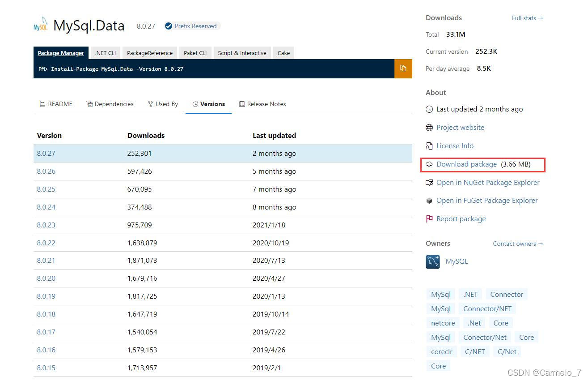This screenshot has height=381, width=588.
Task: Open version 8.0.25 link
Action: coord(46,189)
